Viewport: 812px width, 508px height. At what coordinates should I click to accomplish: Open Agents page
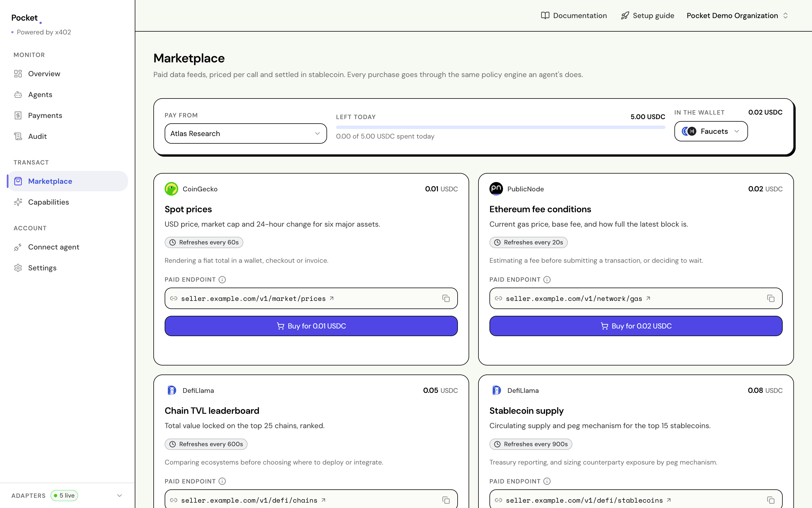pos(67,95)
